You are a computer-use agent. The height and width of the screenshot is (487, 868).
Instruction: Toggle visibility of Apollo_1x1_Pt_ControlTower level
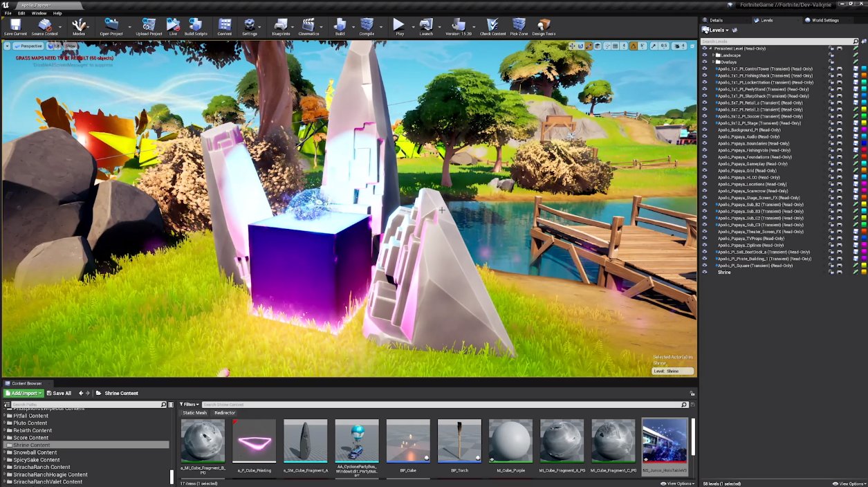click(x=705, y=69)
